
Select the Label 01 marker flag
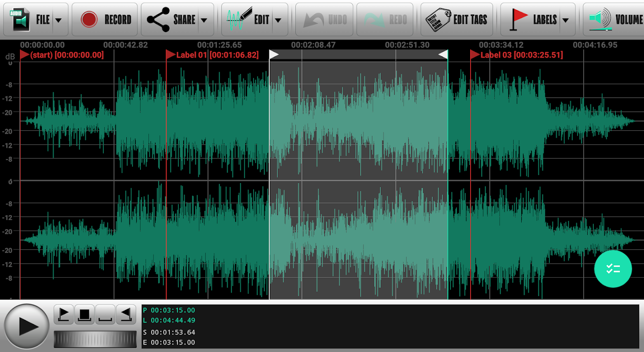170,55
